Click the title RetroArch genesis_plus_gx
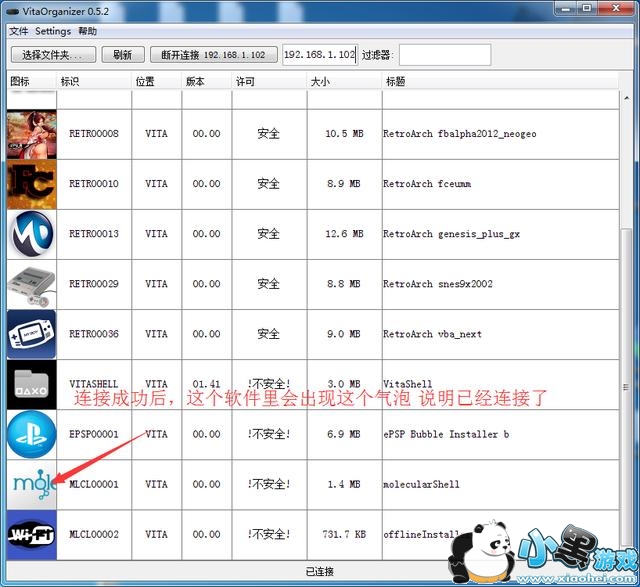Screen dimensions: 640x587 pyautogui.click(x=451, y=234)
